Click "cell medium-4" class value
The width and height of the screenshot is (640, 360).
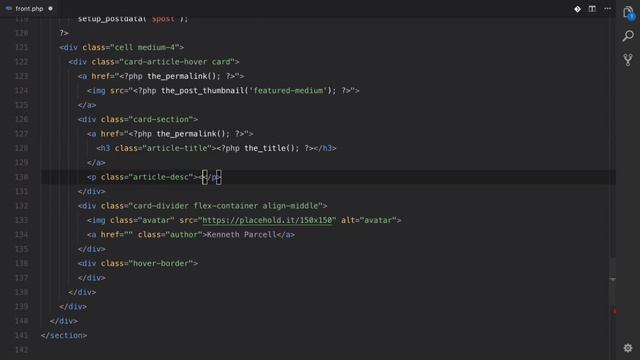pyautogui.click(x=145, y=47)
